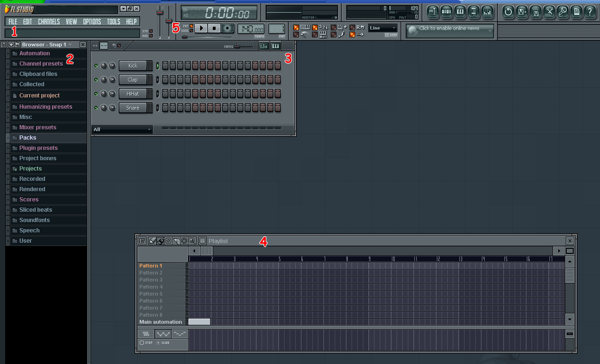Toggle the HiHat channel mute LED
This screenshot has width=600, height=364.
click(x=96, y=94)
